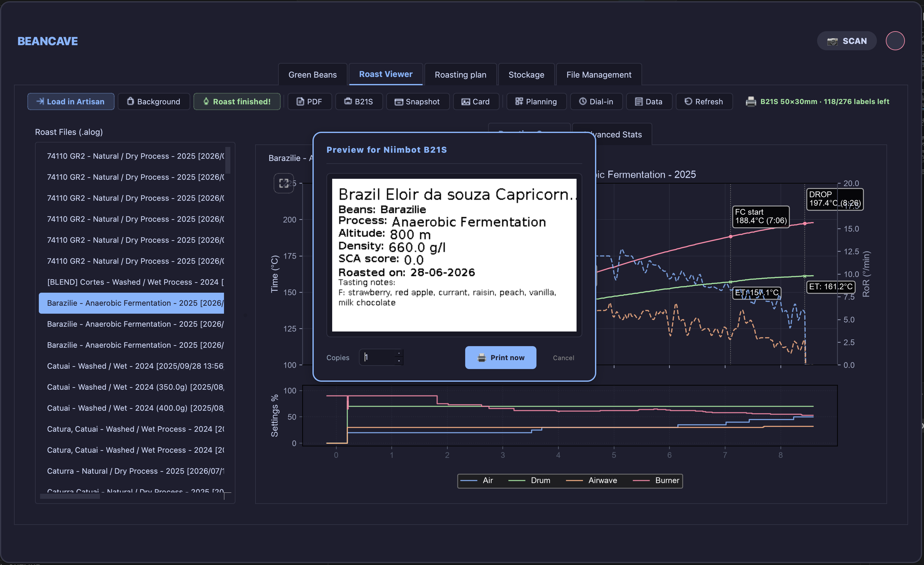
Task: Select Caturra Natural / Dry Process 2025 file
Action: point(131,471)
